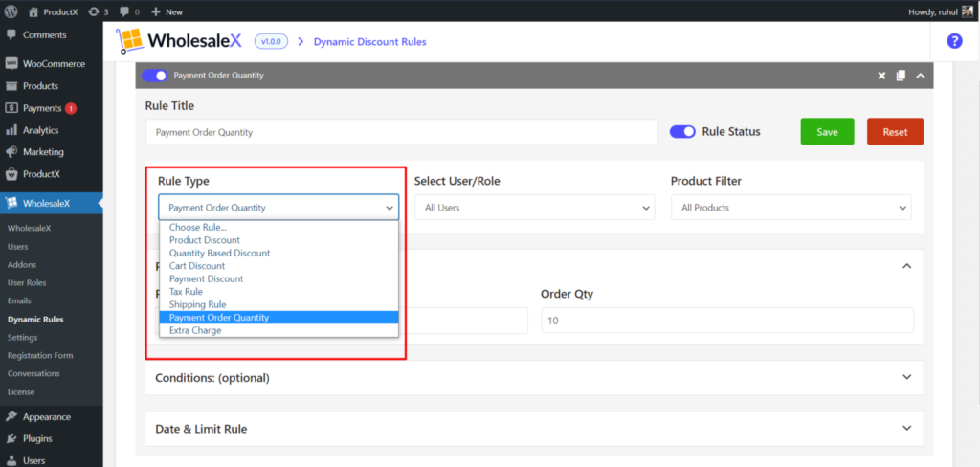Select Quantity Based Discount option
Image resolution: width=980 pixels, height=467 pixels.
coord(278,254)
